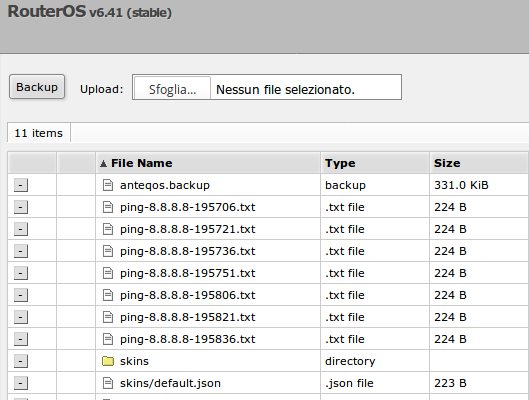Select file name ping-8.8.8.8-195836.txt
Viewport: 529px width, 400px height.
click(x=188, y=339)
